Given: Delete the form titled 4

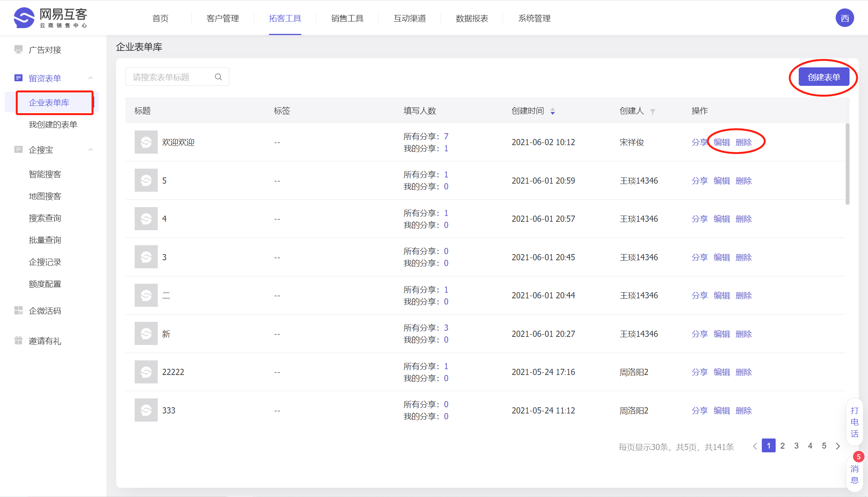Looking at the screenshot, I should [743, 219].
